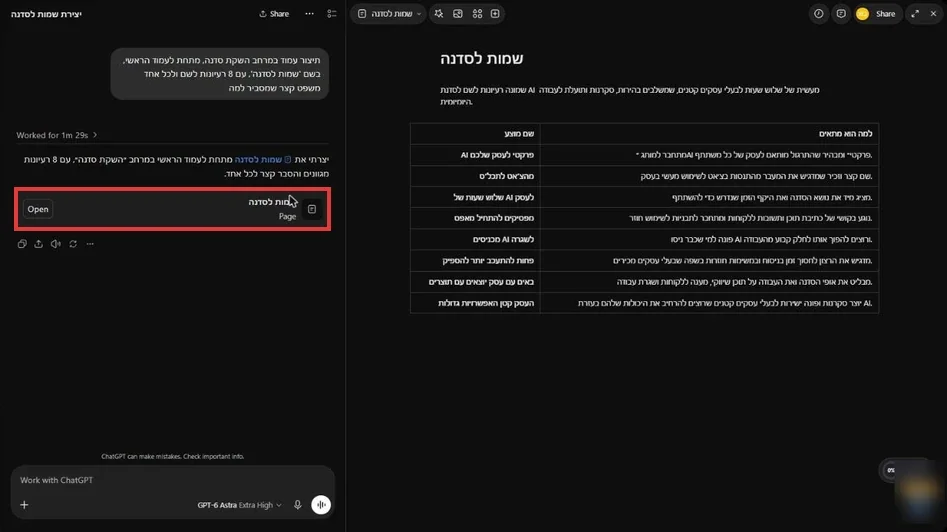Click the image insert icon in page toolbar
The width and height of the screenshot is (947, 532).
(x=458, y=13)
